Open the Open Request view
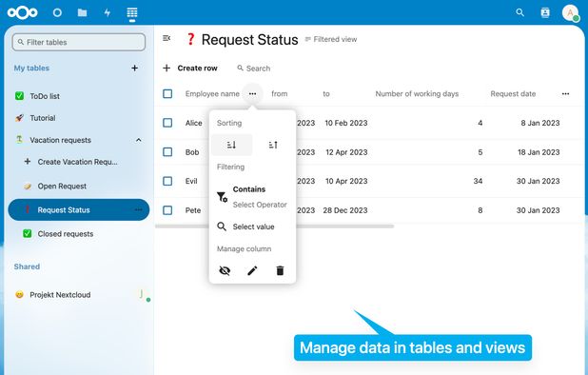This screenshot has width=588, height=375. pos(78,186)
